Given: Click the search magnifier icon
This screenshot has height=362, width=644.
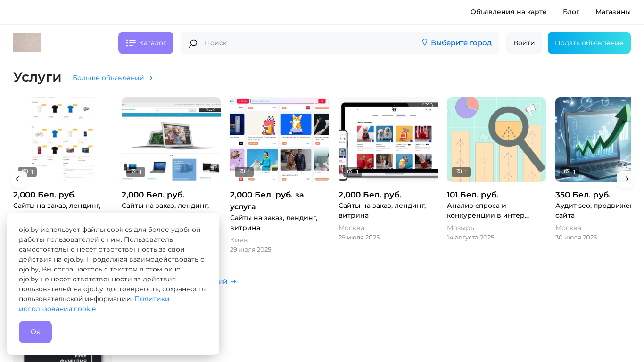Looking at the screenshot, I should pos(193,43).
